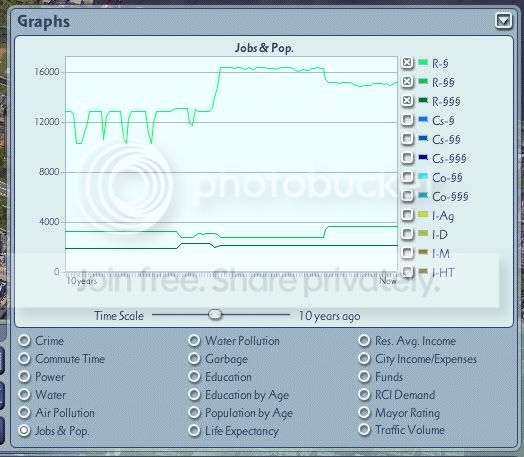Enable the Cs-§§§ series checkbox
Viewport: 524px width, 457px height.
tap(407, 157)
